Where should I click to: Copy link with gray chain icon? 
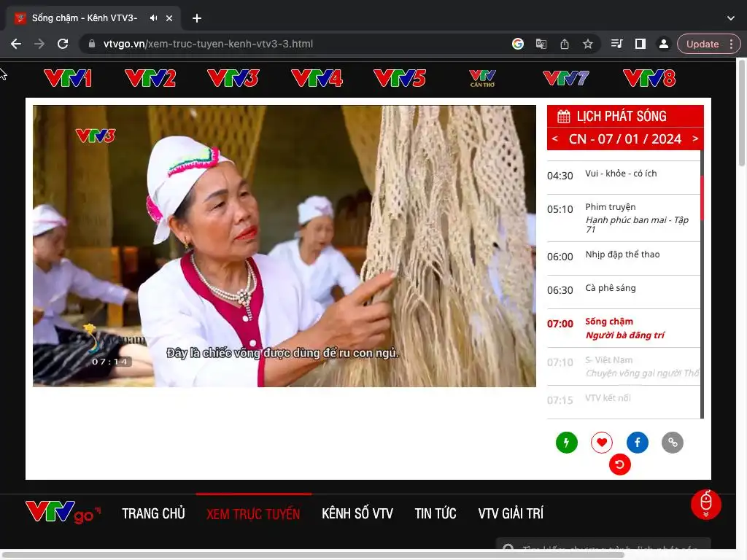point(673,443)
